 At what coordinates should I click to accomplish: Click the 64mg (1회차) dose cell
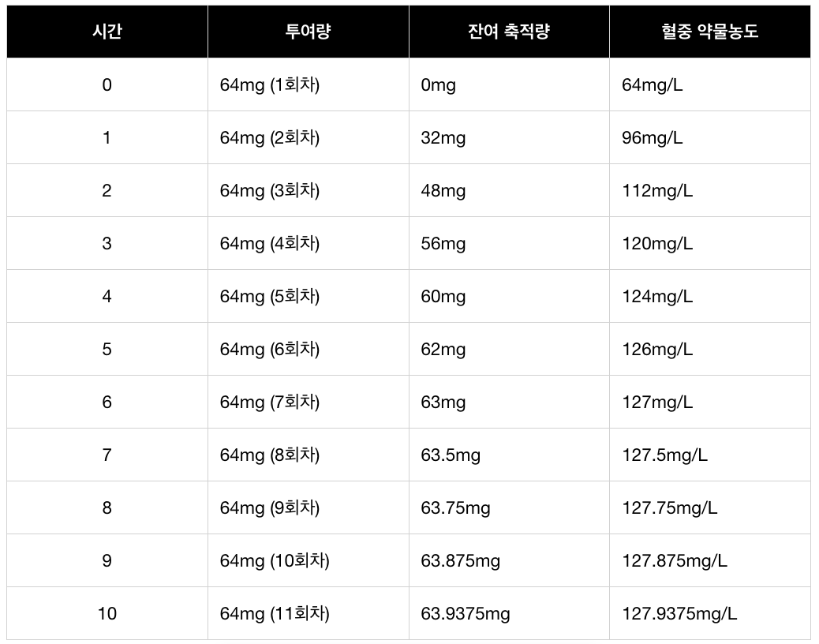pyautogui.click(x=270, y=84)
